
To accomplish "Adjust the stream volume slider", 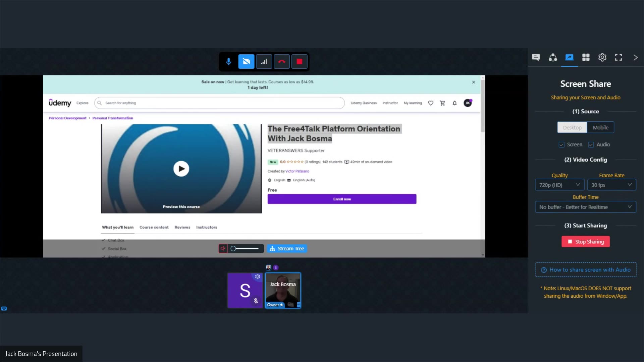I will coord(245,249).
